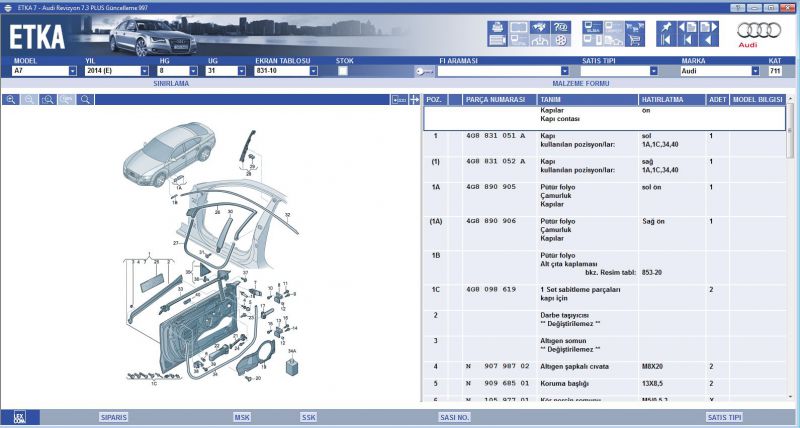Click the pushpin icon in the toolbar

[x=666, y=27]
